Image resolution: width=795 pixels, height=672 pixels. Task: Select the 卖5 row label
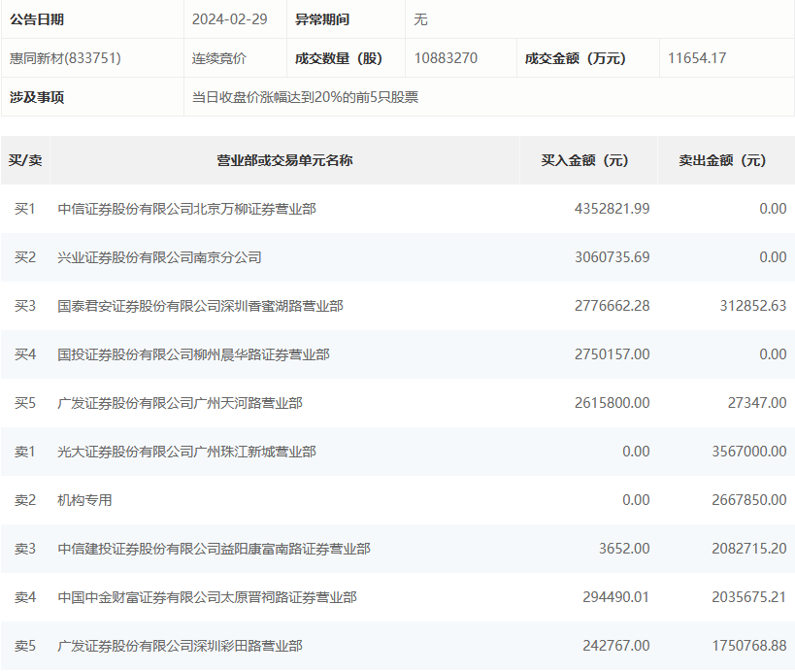click(25, 646)
